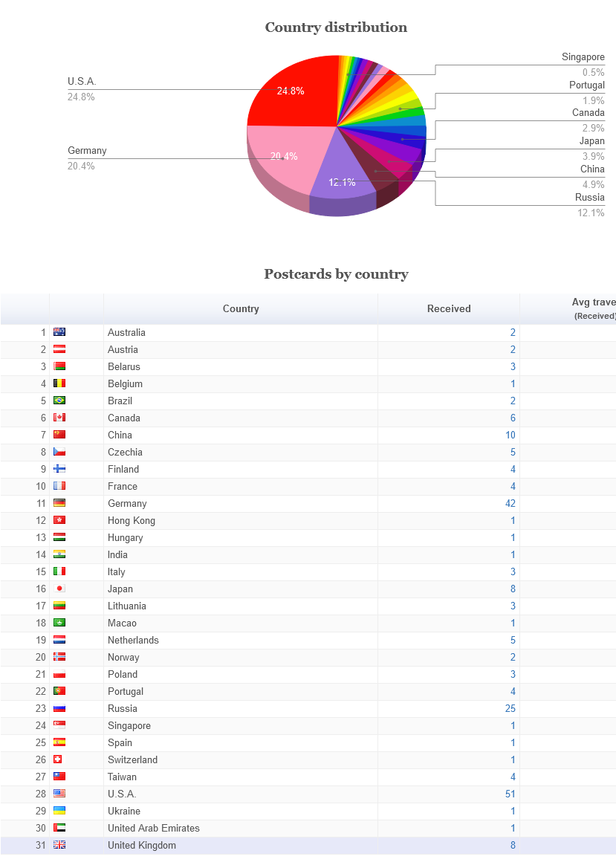The image size is (616, 865).
Task: Click the United Arab Emirates flag icon
Action: (x=59, y=828)
